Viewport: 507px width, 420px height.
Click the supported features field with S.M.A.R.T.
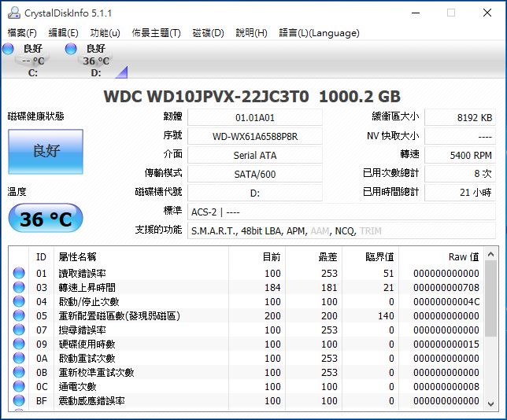[342, 230]
